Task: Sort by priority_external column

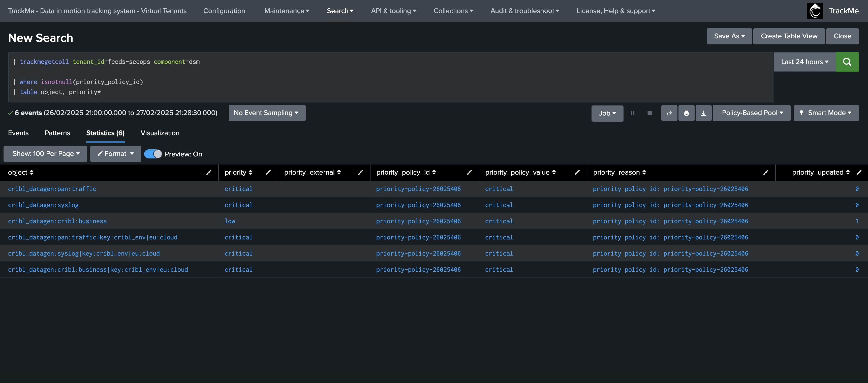Action: [x=313, y=172]
